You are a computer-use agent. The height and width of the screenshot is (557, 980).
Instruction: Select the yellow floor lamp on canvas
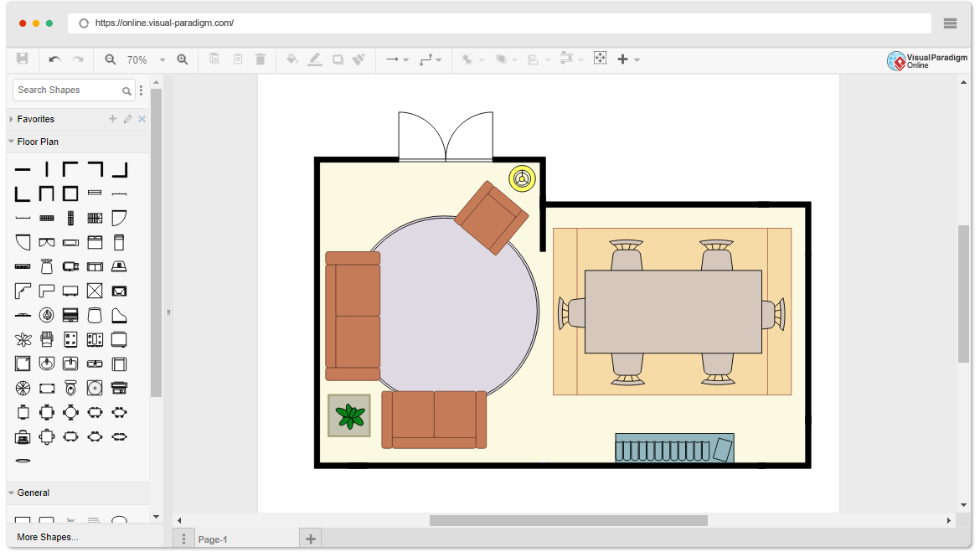(x=522, y=178)
